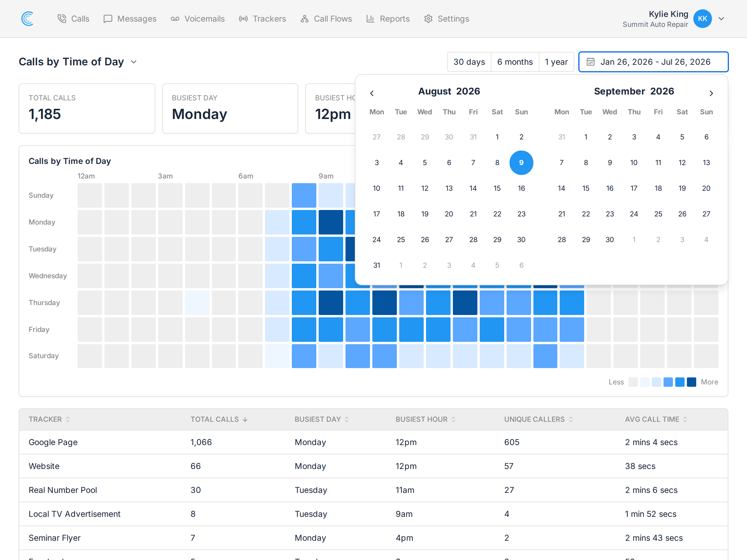Open Reports via bar chart icon
Viewport: 747px width, 560px height.
click(371, 19)
